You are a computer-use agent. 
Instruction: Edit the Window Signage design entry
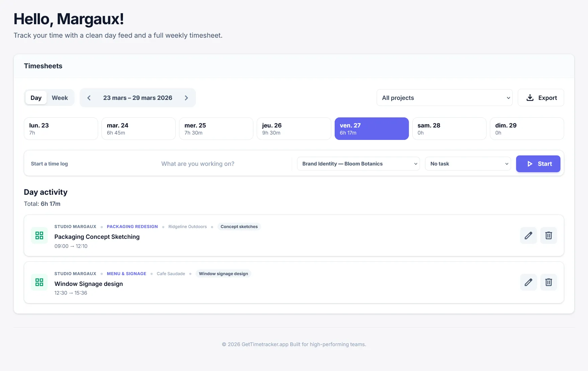coord(528,282)
